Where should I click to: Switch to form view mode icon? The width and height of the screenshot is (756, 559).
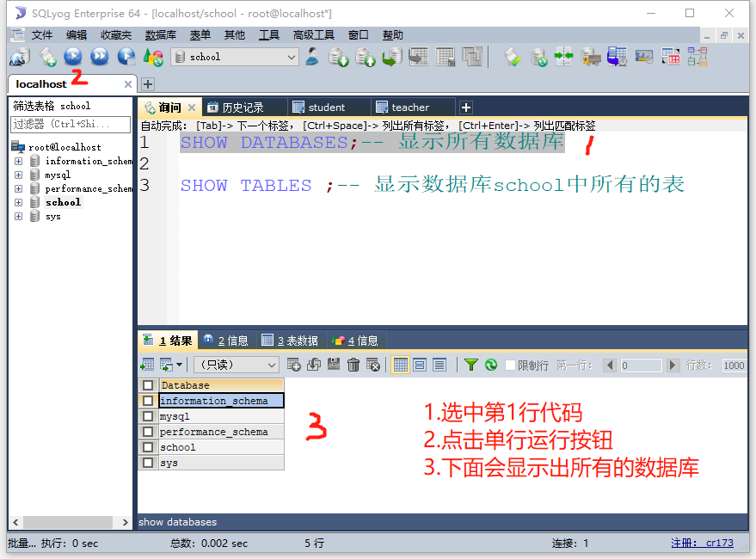pyautogui.click(x=420, y=365)
